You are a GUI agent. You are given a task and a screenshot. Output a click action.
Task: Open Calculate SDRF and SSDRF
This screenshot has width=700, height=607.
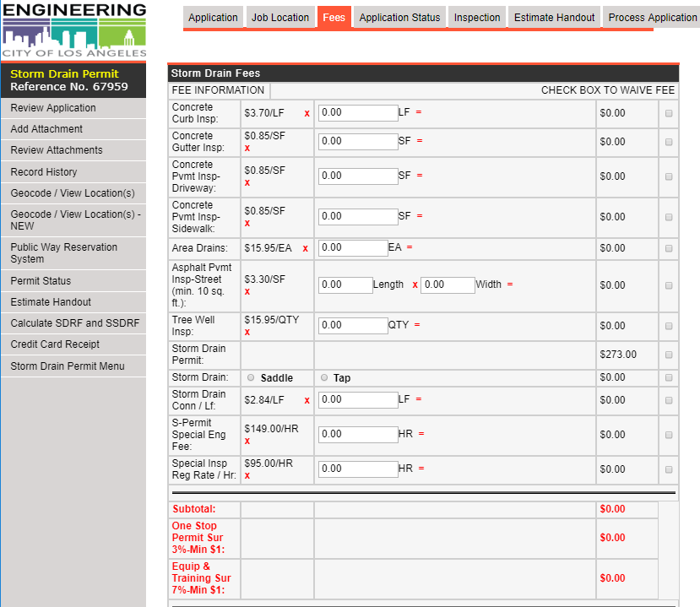[x=73, y=323]
